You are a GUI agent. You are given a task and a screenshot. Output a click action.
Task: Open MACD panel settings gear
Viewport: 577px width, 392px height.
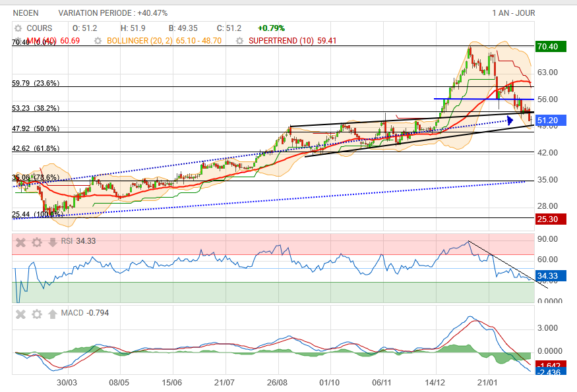37,314
